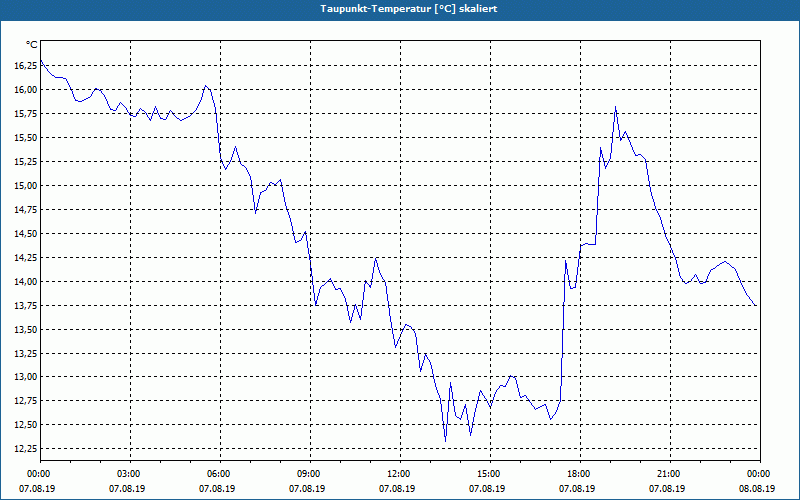Click the curve's start point at 00:00
The image size is (800, 500).
(41, 60)
